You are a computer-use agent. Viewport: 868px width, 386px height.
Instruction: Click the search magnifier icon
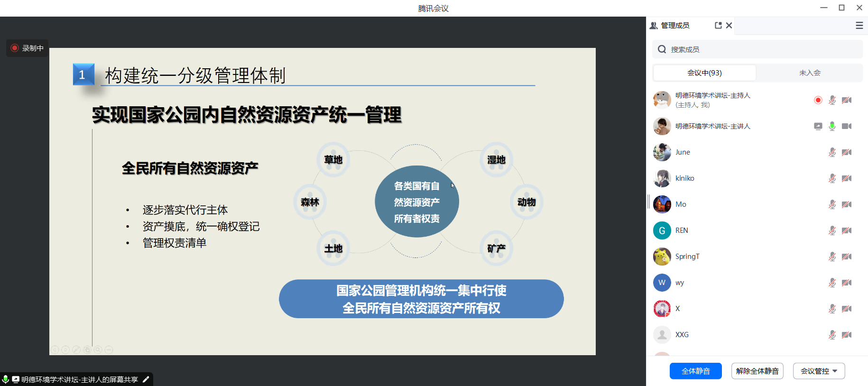click(x=662, y=49)
